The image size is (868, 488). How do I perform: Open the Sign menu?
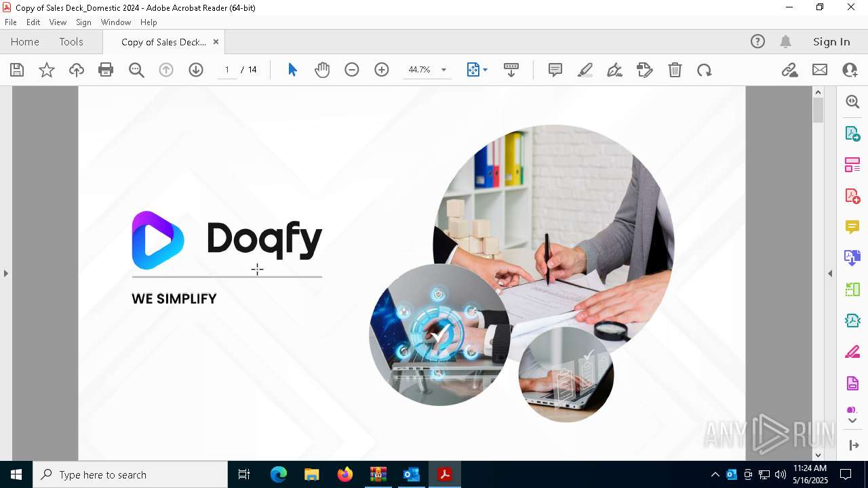(x=84, y=22)
